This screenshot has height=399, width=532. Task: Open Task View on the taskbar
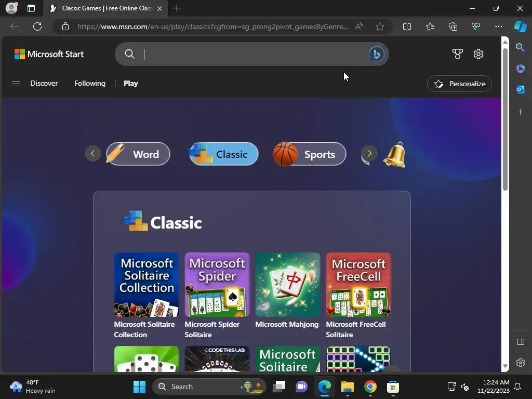click(x=279, y=387)
